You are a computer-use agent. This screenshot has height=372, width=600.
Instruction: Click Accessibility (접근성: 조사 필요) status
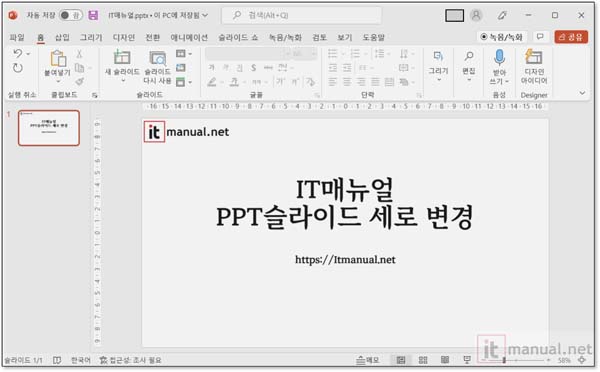tap(130, 360)
